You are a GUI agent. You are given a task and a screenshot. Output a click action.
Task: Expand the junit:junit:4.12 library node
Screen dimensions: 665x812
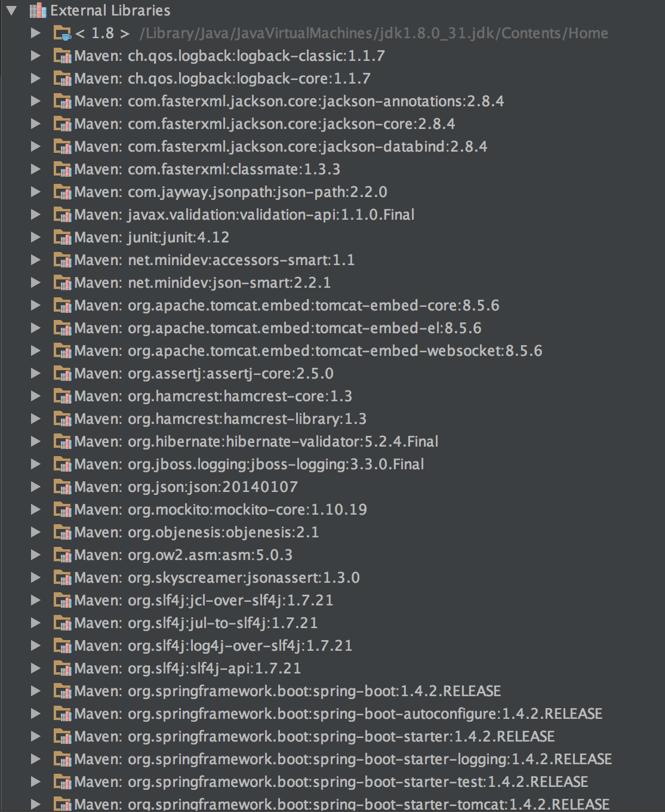point(36,237)
